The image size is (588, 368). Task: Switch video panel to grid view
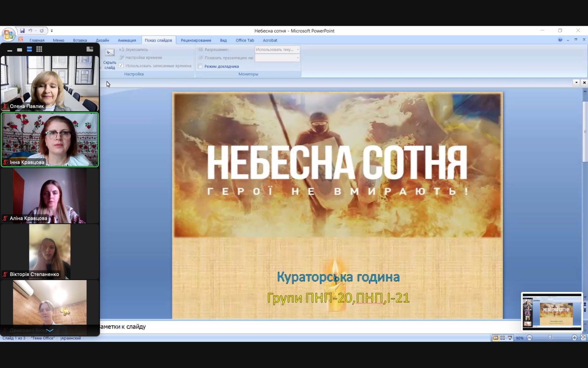point(39,49)
